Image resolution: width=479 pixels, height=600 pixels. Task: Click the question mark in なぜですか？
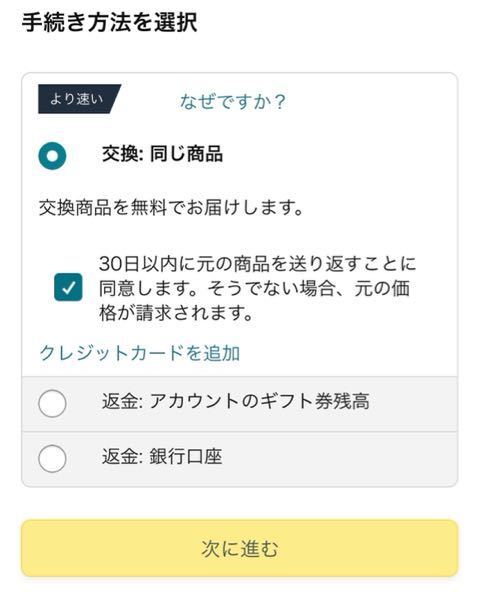(x=280, y=102)
